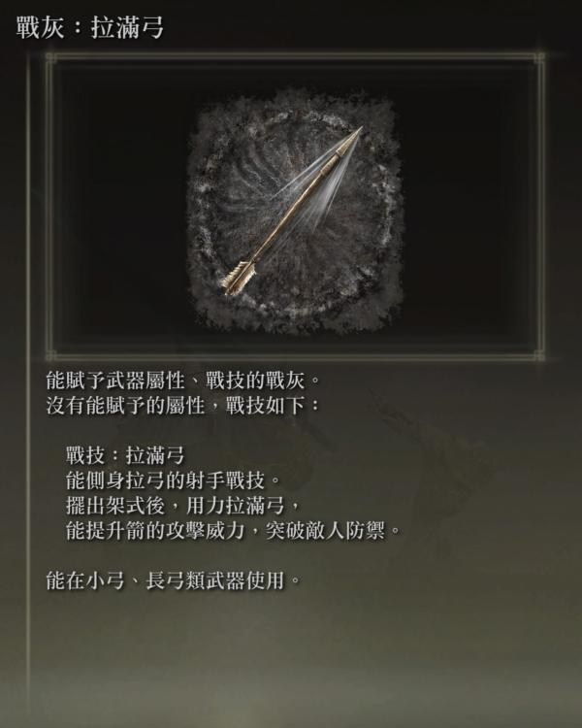Screen dimensions: 582x728
Task: Click the 戰技：拉滿弓 skill name
Action: pos(125,455)
